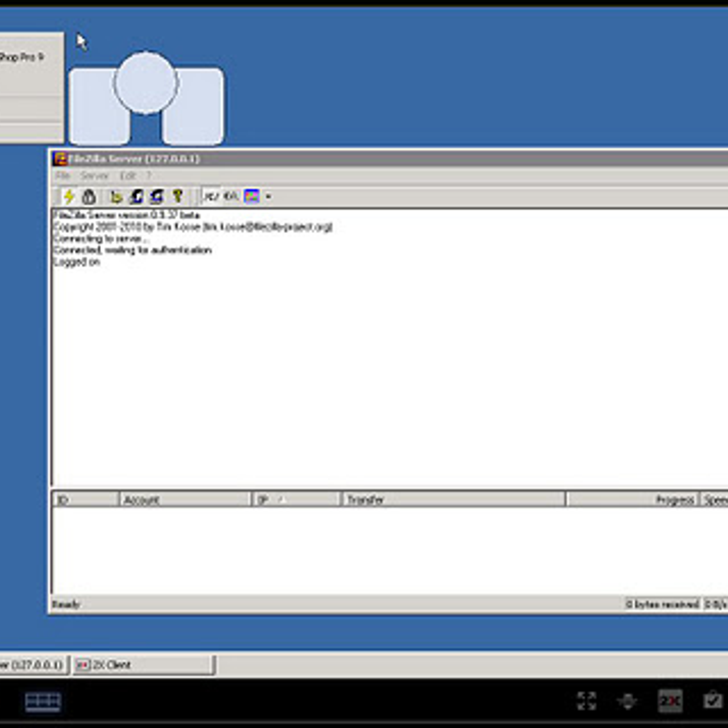Click the lightning bolt connect icon
Image resolution: width=728 pixels, height=728 pixels.
click(x=69, y=197)
